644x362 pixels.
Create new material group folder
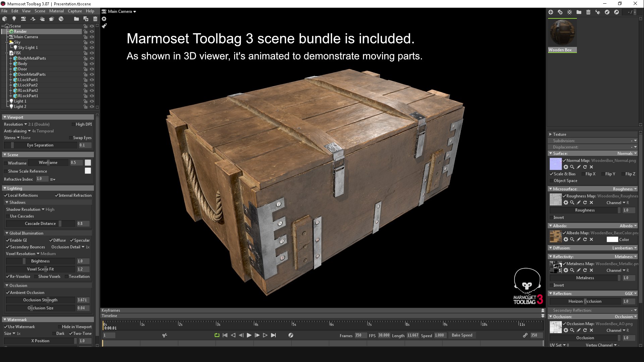pyautogui.click(x=579, y=12)
